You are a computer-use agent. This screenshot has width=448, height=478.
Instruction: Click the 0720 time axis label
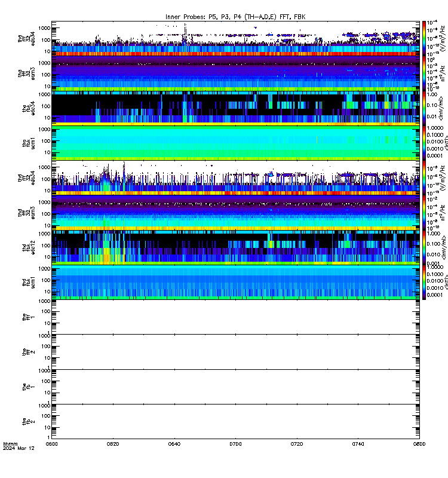point(297,444)
